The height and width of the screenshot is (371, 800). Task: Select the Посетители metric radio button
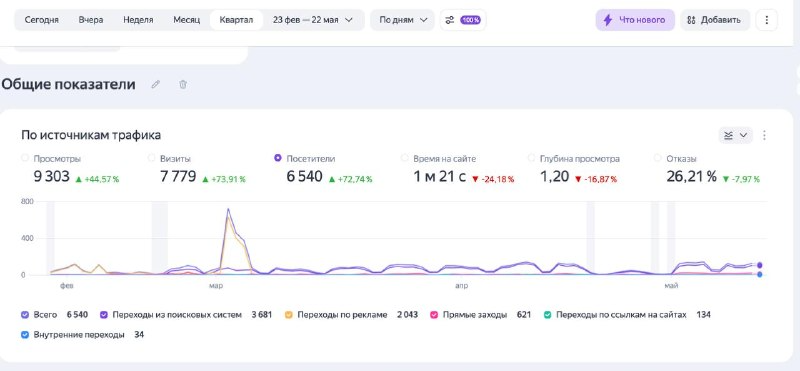[x=278, y=158]
